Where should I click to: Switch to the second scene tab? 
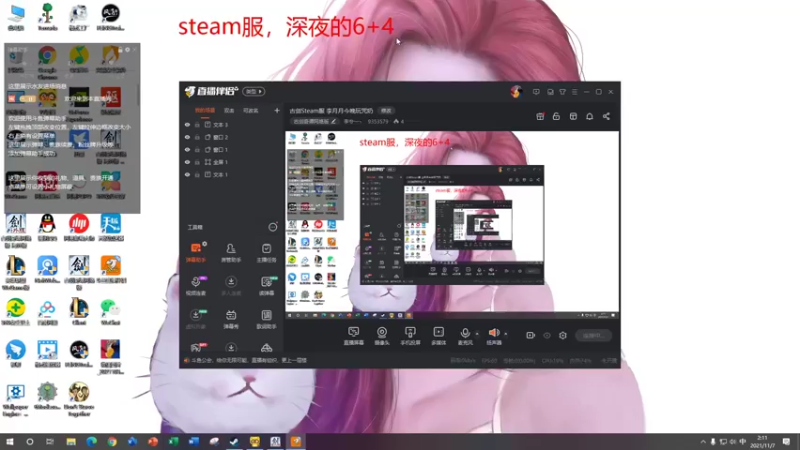[229, 110]
